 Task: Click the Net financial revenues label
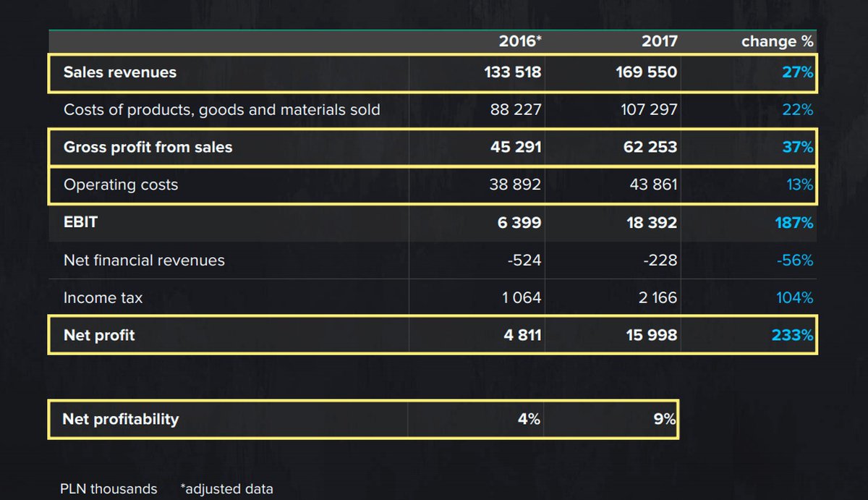point(144,260)
